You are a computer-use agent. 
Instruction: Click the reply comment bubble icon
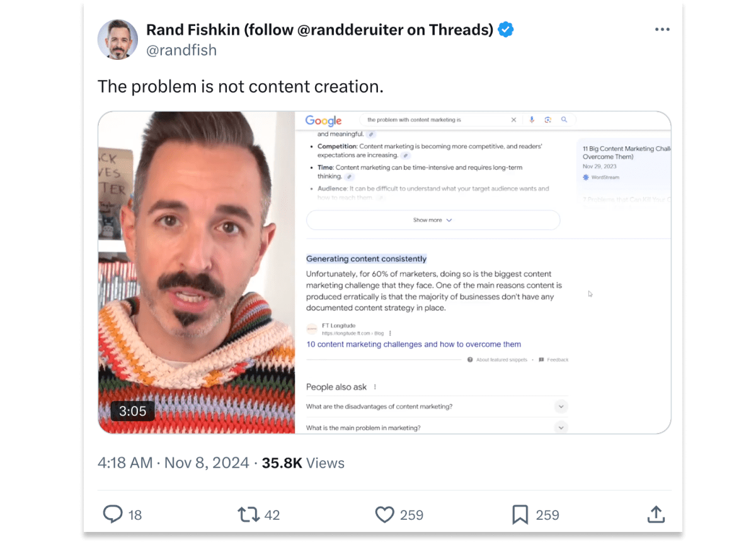(x=113, y=514)
